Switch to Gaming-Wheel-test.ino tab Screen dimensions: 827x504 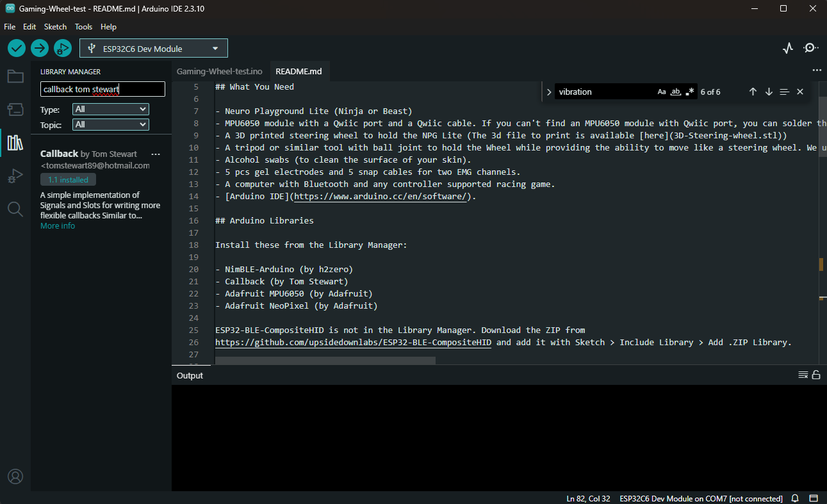[220, 71]
